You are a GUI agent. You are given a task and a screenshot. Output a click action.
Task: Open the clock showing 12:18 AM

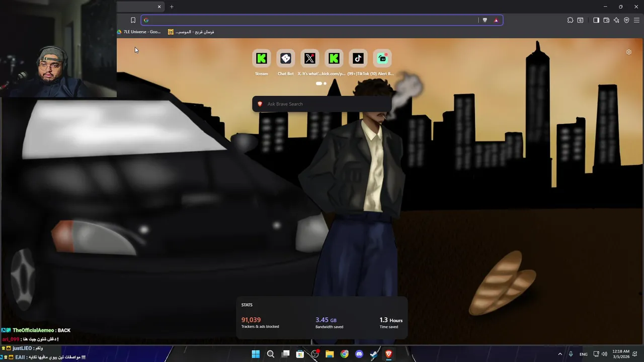[621, 354]
